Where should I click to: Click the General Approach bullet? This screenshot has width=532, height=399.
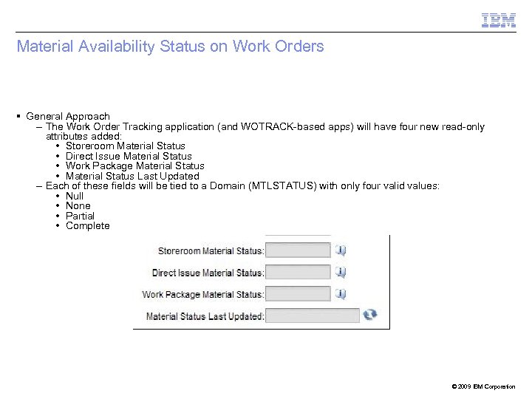click(68, 117)
